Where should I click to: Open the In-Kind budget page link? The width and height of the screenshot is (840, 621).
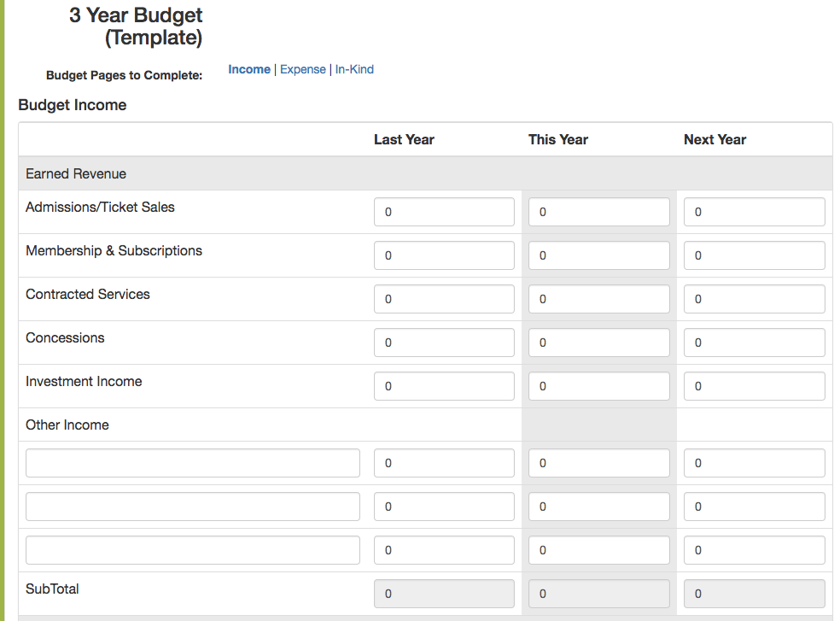click(354, 69)
